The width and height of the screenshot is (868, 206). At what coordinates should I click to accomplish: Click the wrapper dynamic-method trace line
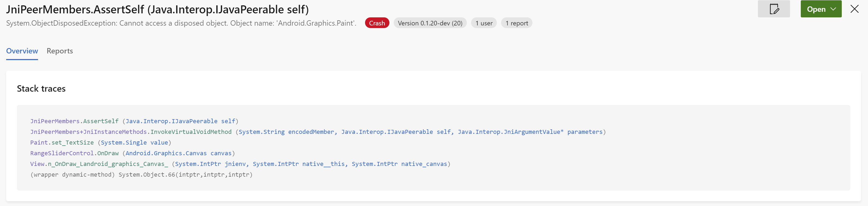click(x=141, y=175)
